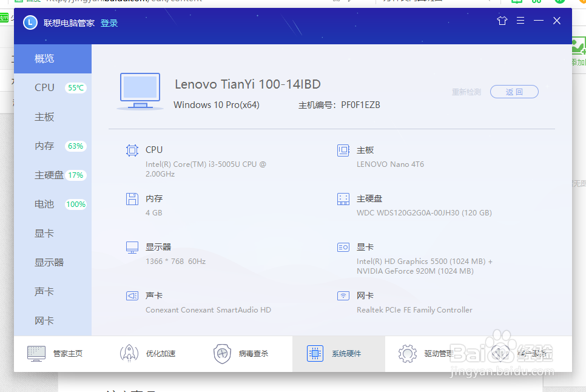Viewport: 586px width, 392px height.
Task: Open the 系统硬件 bottom tab
Action: (x=338, y=354)
